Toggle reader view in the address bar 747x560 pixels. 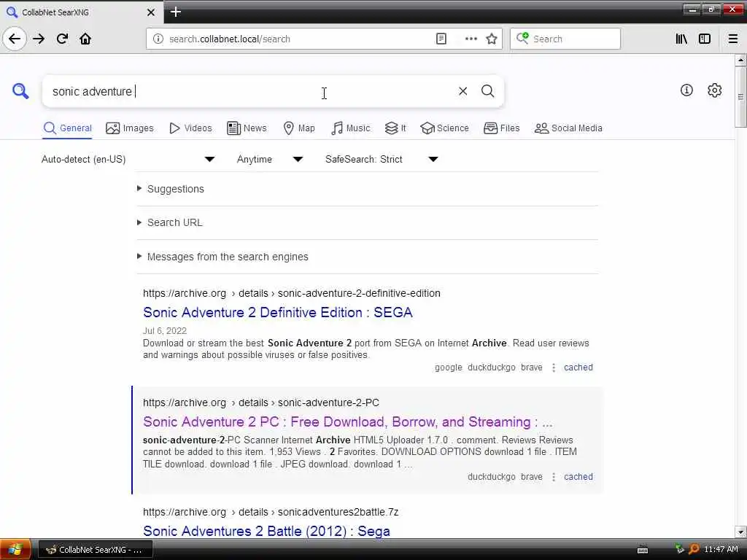tap(441, 39)
